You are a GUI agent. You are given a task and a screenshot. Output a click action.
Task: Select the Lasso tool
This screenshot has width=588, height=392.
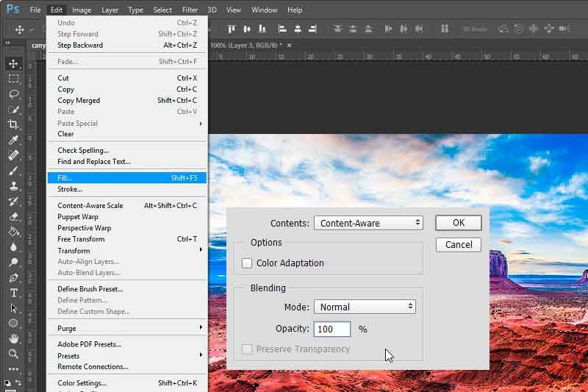[x=13, y=94]
